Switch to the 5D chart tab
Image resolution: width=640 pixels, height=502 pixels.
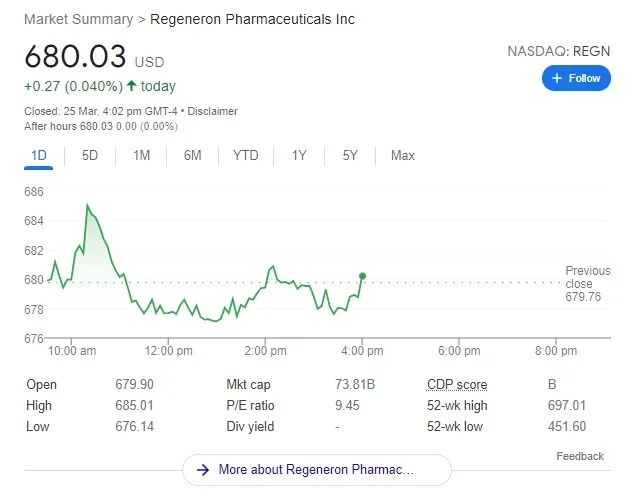(90, 155)
